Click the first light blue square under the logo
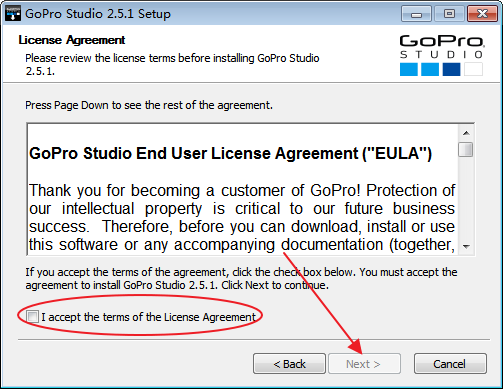Image resolution: width=503 pixels, height=389 pixels. (409, 69)
